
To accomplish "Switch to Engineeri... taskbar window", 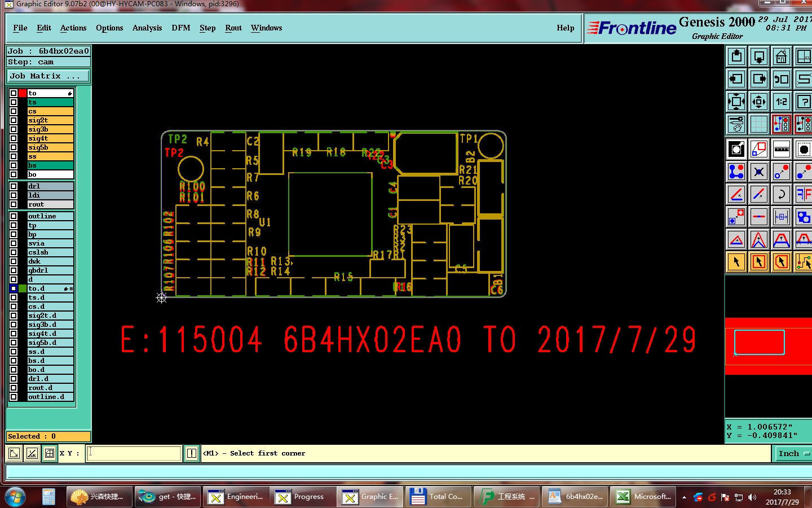I will (x=235, y=497).
